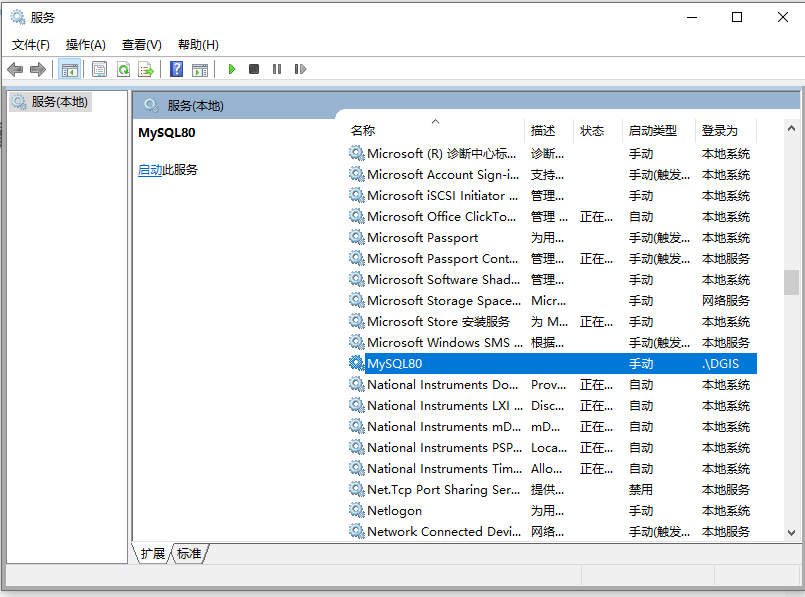This screenshot has width=805, height=597.
Task: Restart the service with the restart icon
Action: (300, 68)
